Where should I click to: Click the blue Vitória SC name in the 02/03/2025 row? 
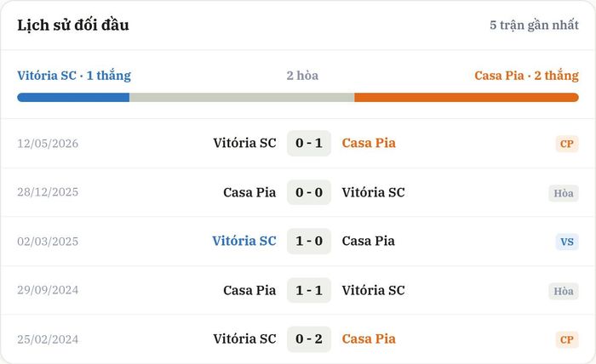[x=244, y=241]
